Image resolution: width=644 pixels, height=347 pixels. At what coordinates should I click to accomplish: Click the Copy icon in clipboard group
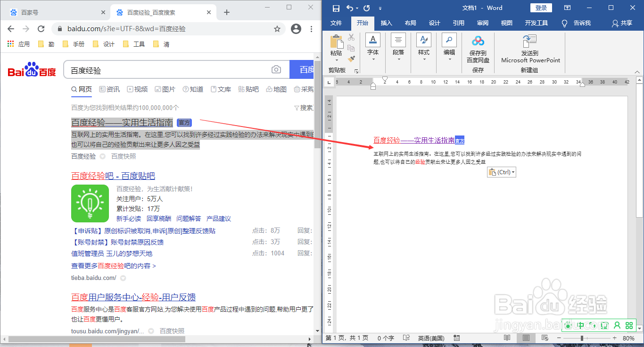351,48
